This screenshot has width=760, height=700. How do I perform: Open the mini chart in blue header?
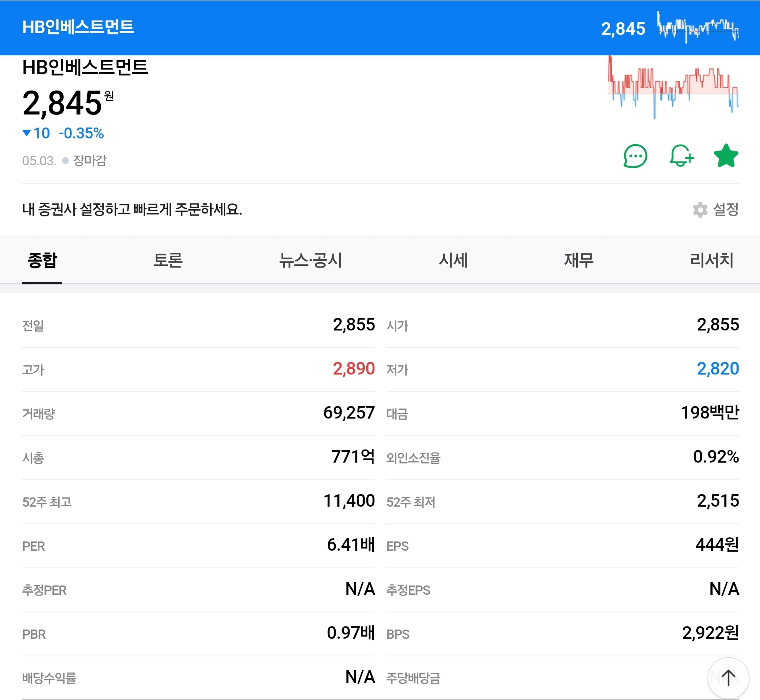coord(698,27)
